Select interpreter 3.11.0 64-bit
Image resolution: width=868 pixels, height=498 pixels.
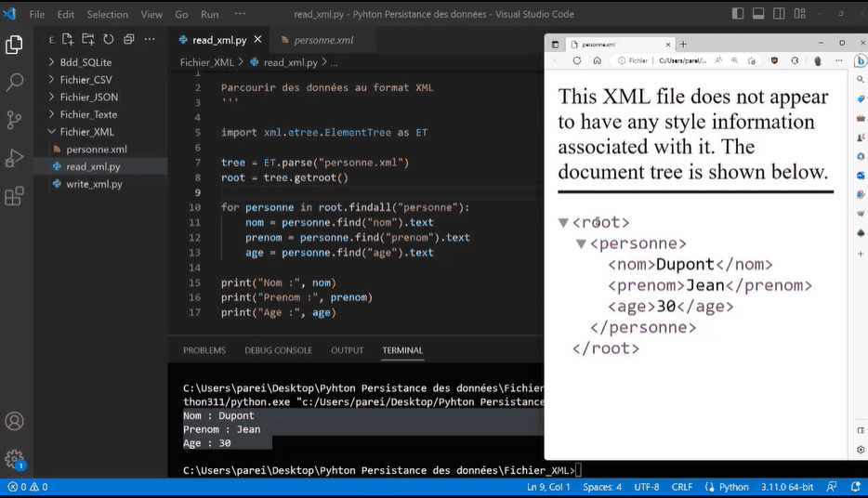pos(786,487)
